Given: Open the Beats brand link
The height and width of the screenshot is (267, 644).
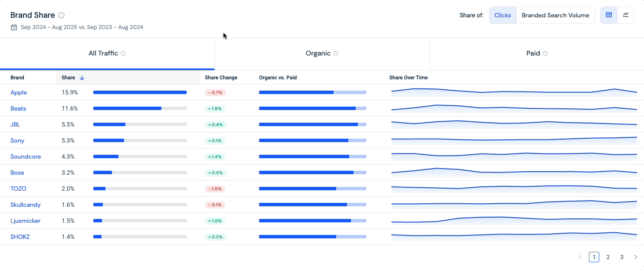Looking at the screenshot, I should pyautogui.click(x=18, y=108).
